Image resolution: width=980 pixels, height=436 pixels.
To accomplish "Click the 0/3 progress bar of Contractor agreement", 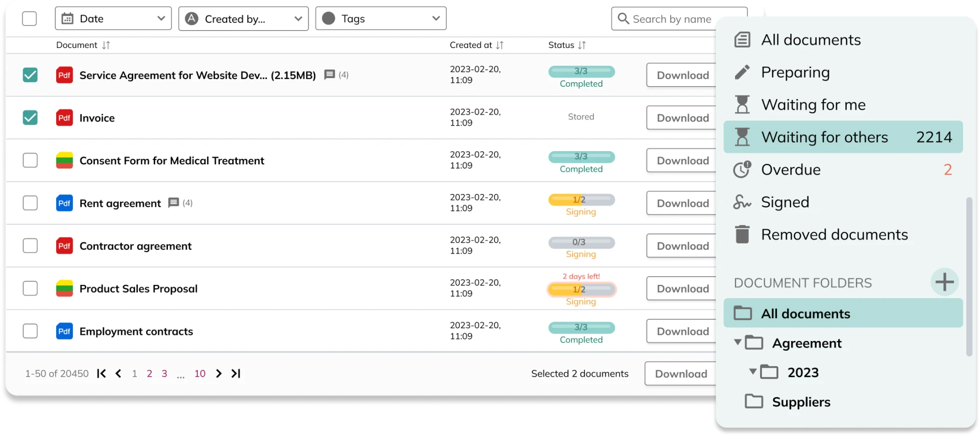I will click(x=581, y=242).
